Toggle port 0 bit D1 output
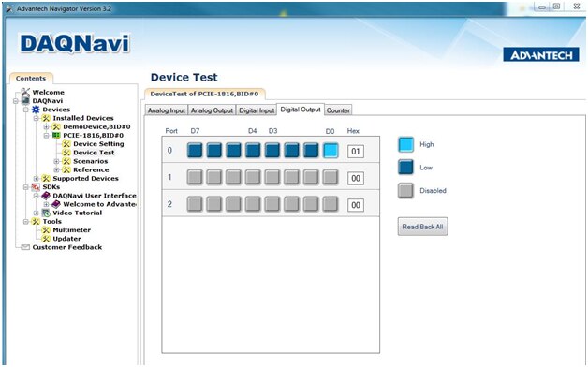 [311, 151]
